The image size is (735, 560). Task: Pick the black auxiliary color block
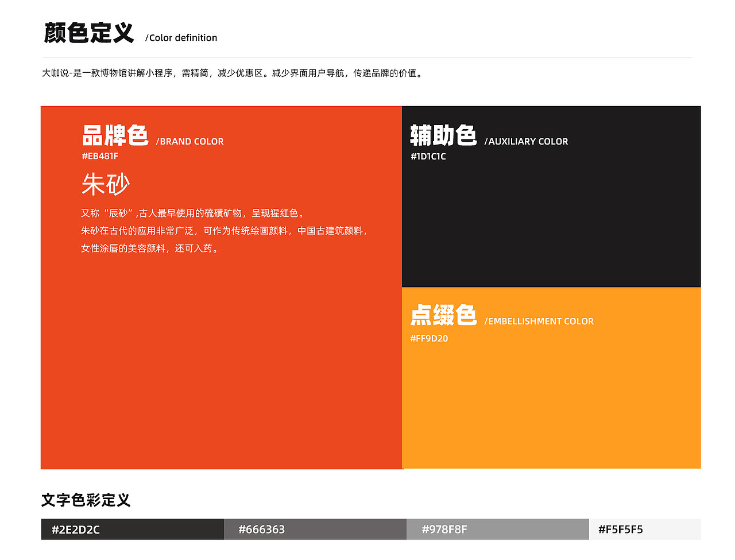pyautogui.click(x=551, y=197)
